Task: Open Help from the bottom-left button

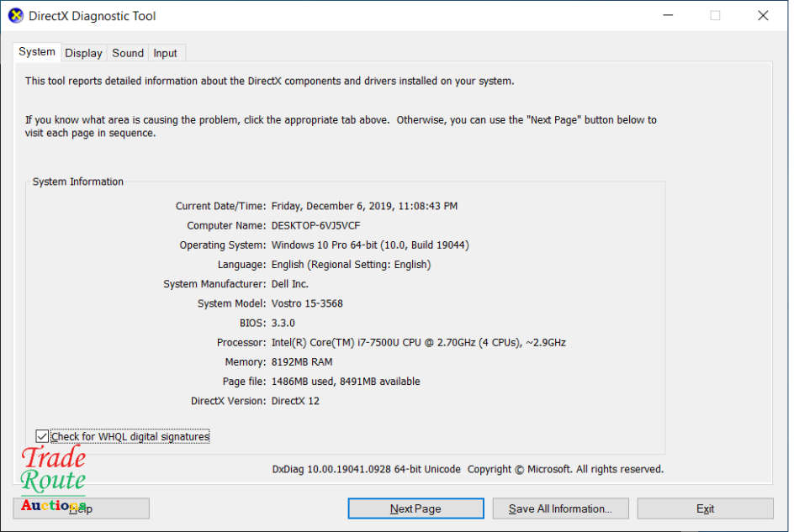Action: tap(80, 508)
